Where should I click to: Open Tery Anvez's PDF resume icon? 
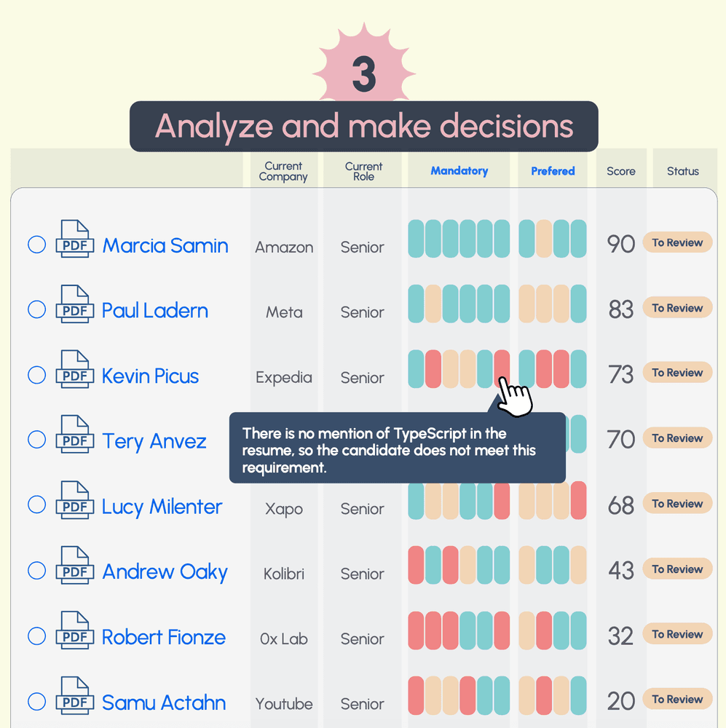pos(75,435)
